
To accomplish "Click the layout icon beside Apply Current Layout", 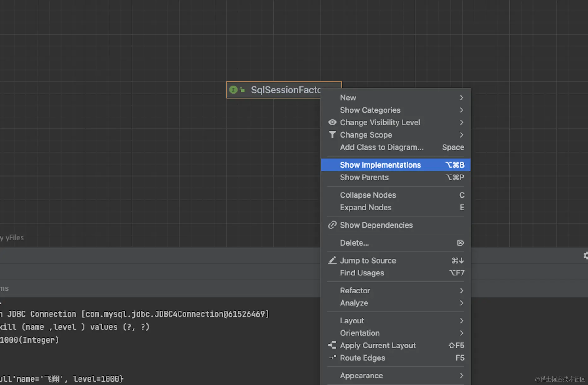I will (332, 345).
